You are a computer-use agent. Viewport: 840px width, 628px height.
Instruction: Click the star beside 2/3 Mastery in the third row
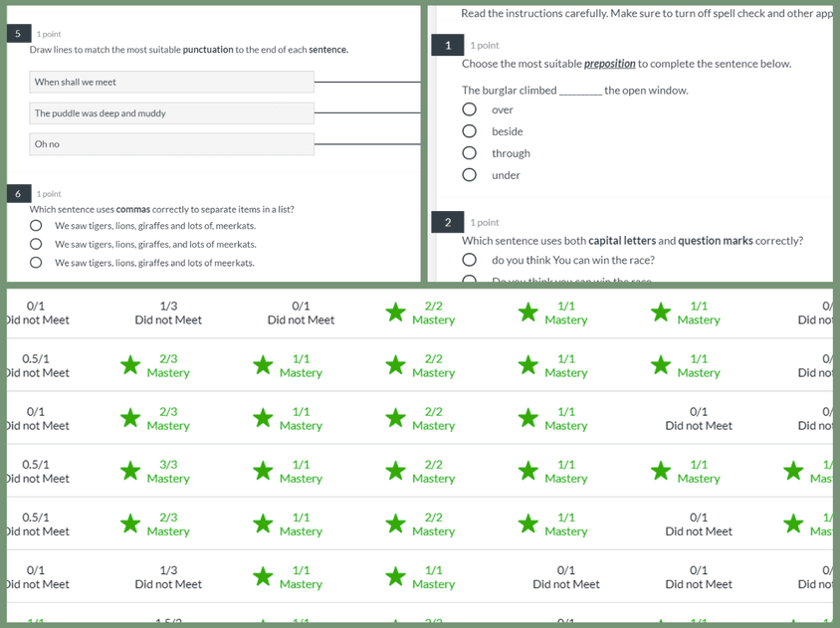coord(130,418)
